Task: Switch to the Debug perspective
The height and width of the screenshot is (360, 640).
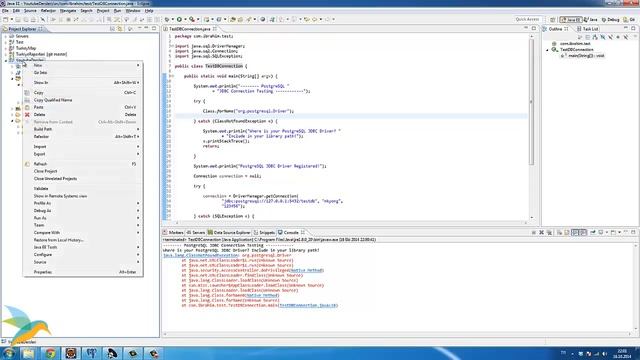Action: [x=610, y=19]
